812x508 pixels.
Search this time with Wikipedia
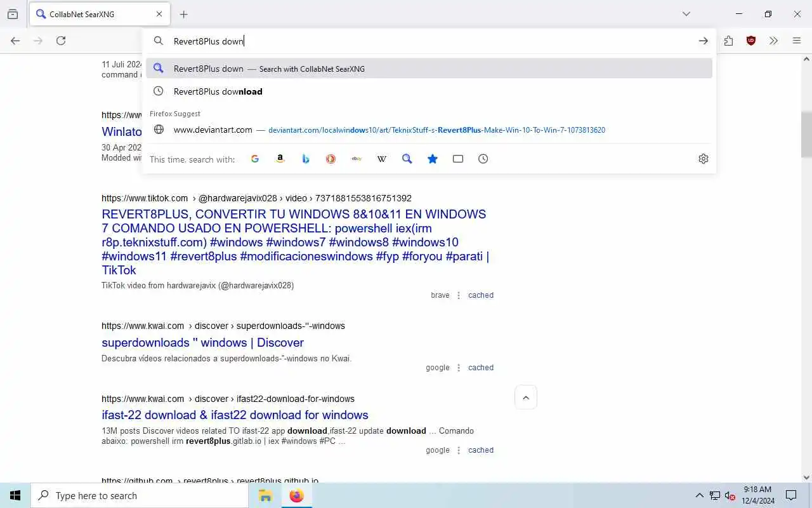pyautogui.click(x=382, y=159)
